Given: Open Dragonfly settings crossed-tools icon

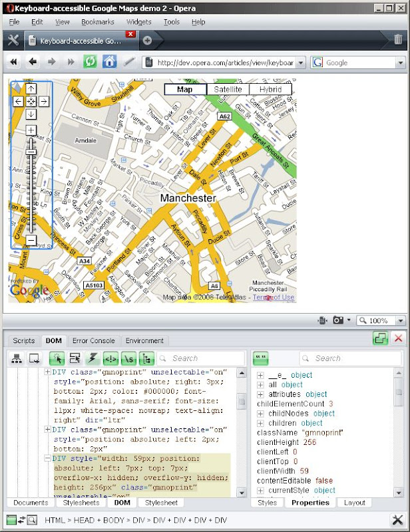Looking at the screenshot, I should (397, 520).
